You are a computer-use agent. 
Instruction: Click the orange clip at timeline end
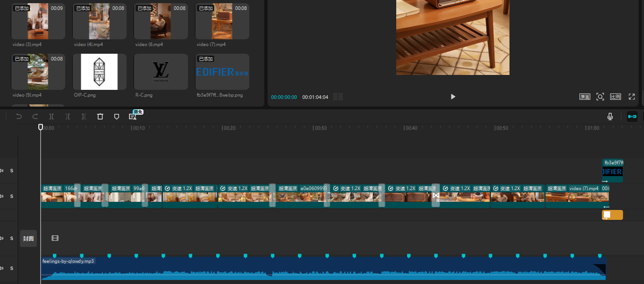point(615,215)
